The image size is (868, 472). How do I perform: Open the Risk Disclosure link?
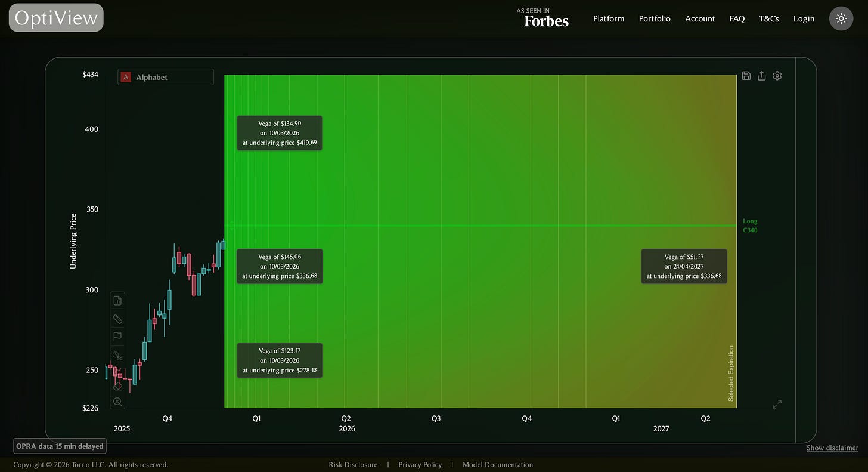pos(353,465)
